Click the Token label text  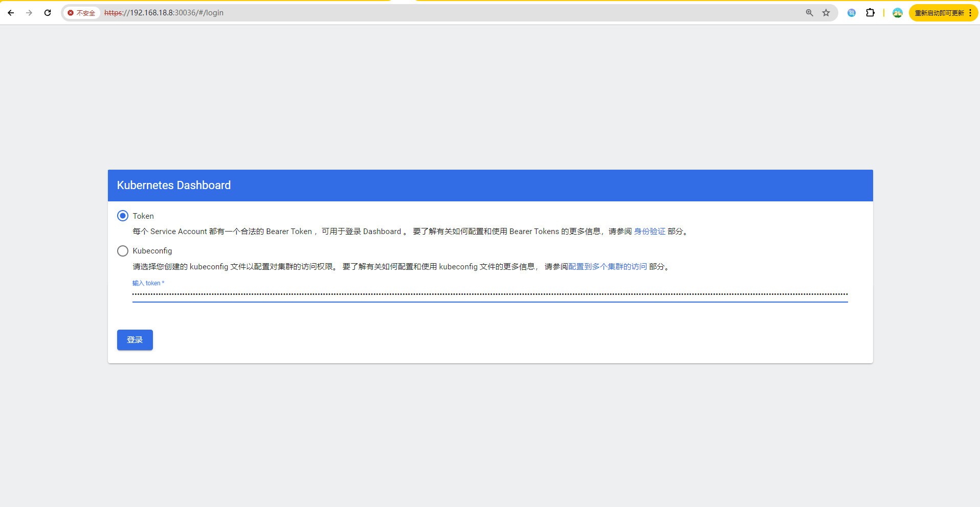(143, 216)
